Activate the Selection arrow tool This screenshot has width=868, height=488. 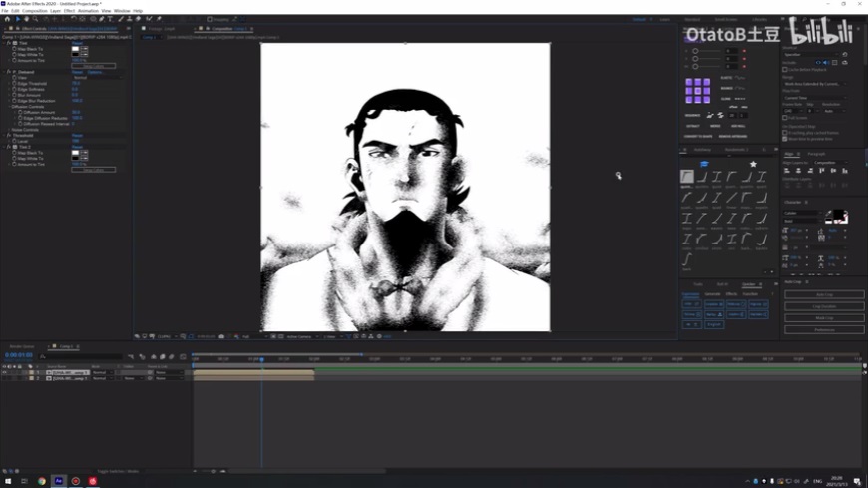[x=18, y=19]
